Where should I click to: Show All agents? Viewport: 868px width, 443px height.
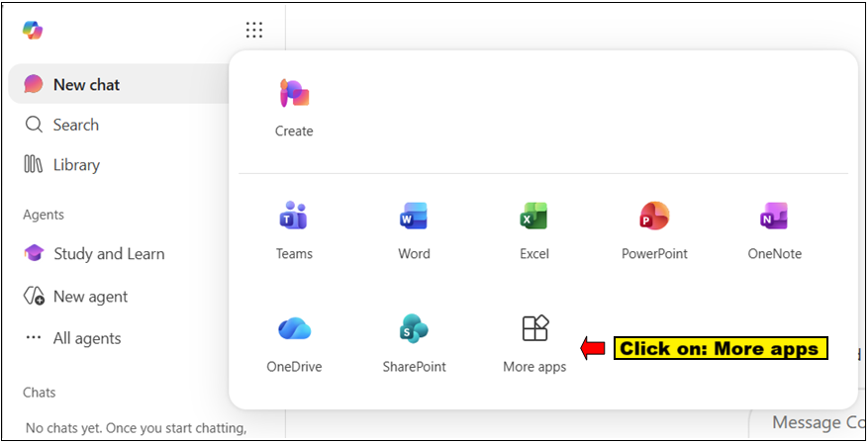click(73, 338)
